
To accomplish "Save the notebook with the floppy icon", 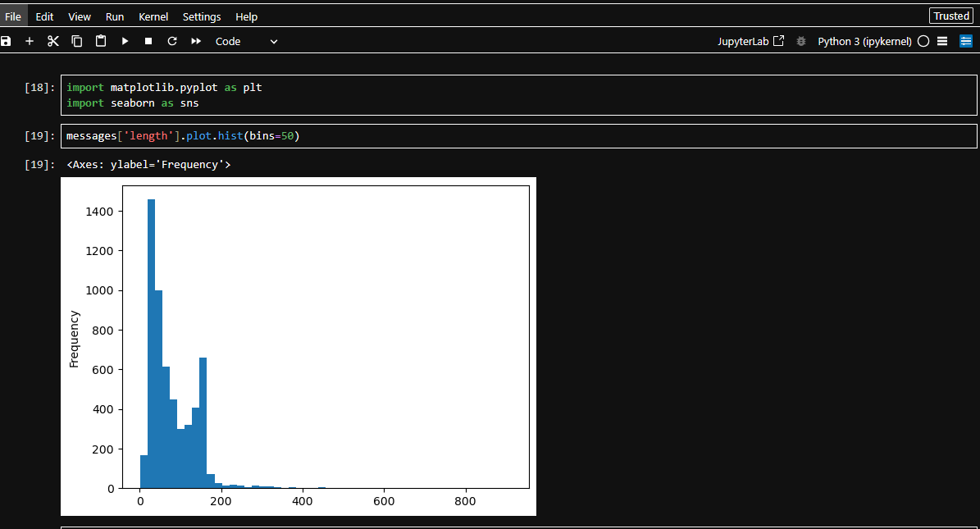I will coord(7,41).
